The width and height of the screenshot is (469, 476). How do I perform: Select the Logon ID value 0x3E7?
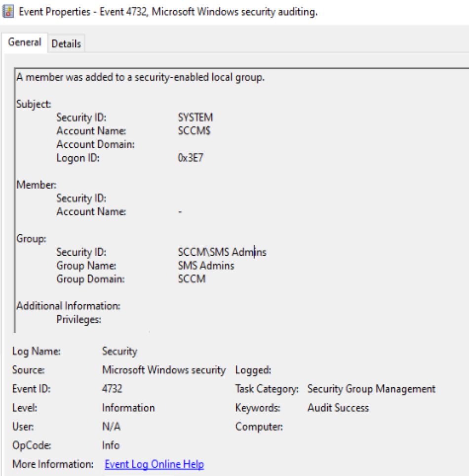point(191,158)
